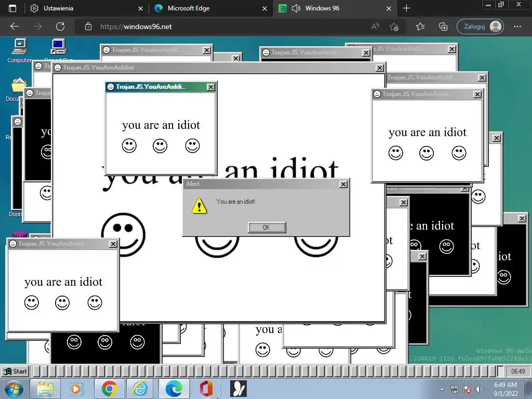
Task: Switch to the Microsoft Edge tab
Action: pyautogui.click(x=210, y=8)
